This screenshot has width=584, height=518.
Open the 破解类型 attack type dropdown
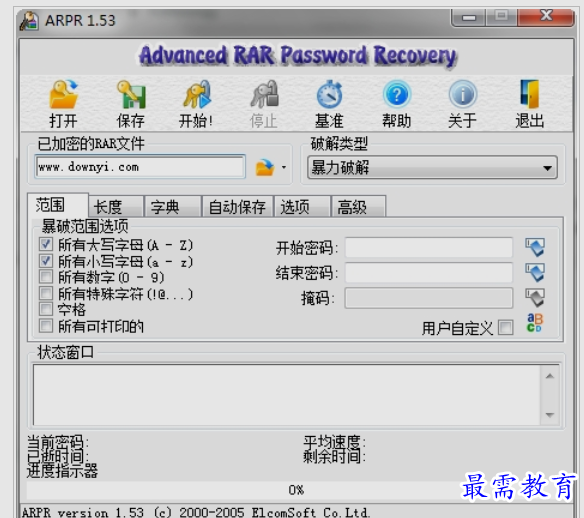(x=432, y=168)
